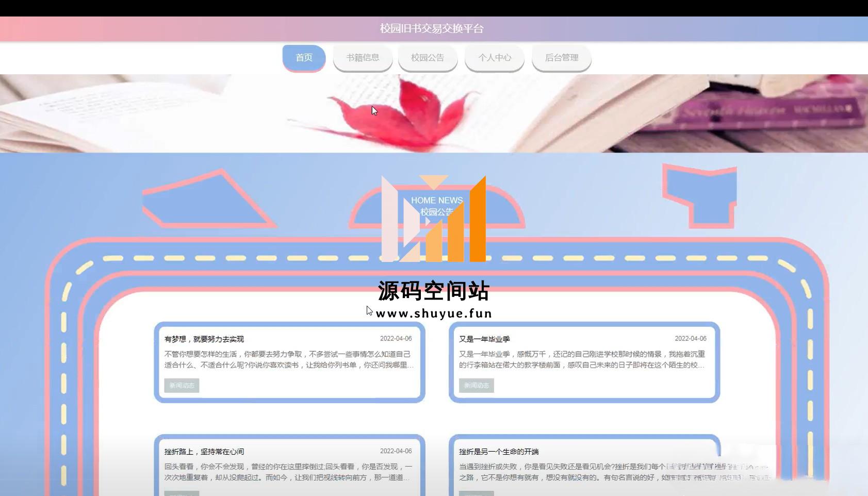Read the post 挫折路上，坚持常在心间
This screenshot has width=868, height=496.
tap(204, 452)
